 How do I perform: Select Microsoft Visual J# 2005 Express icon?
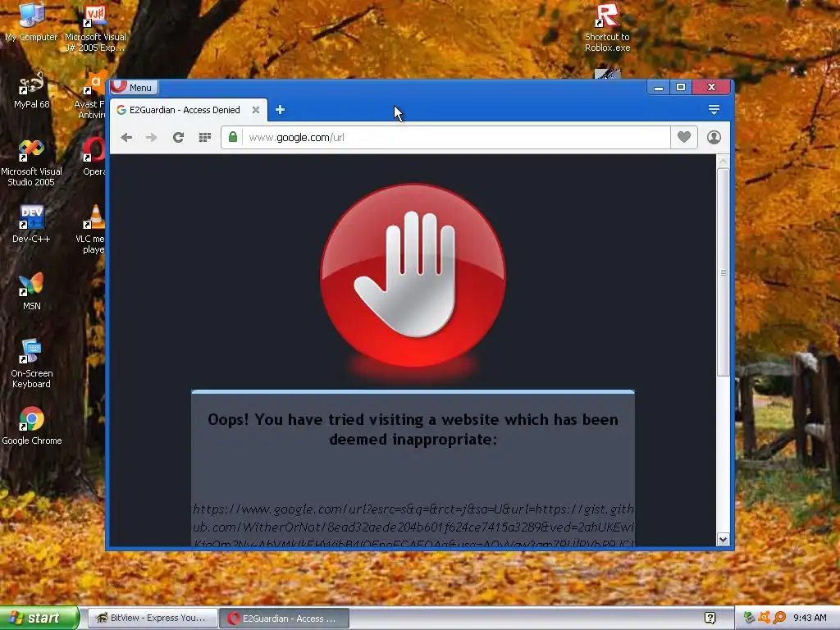[x=95, y=28]
